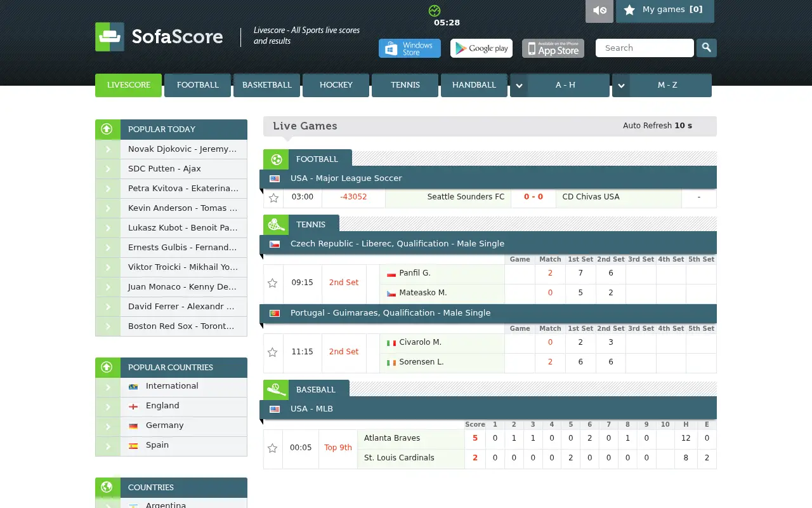Click the Spain flag icon

133,446
